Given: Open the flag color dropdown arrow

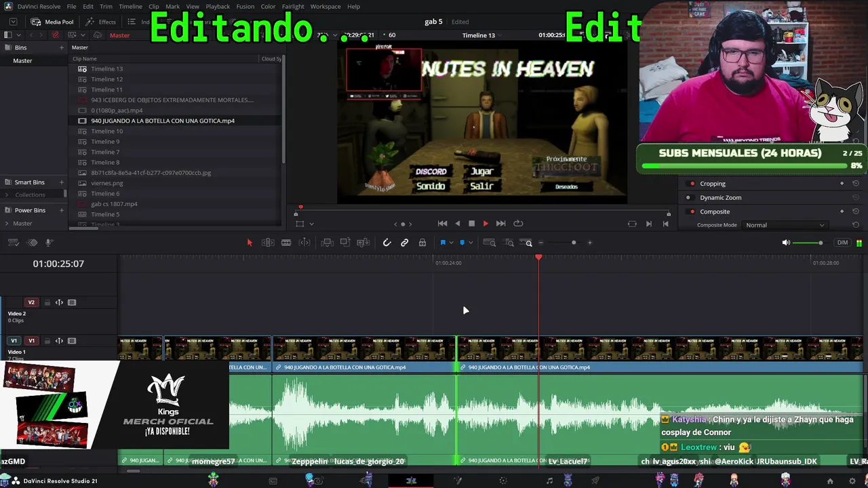Looking at the screenshot, I should tap(451, 243).
